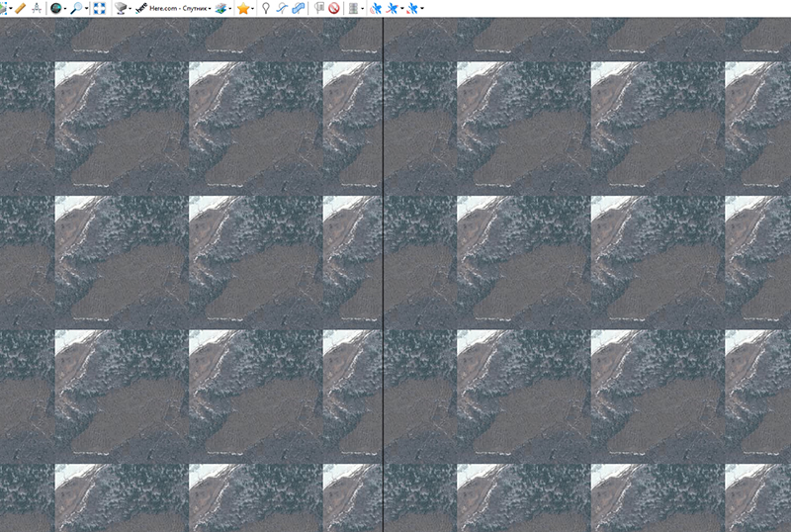Viewport: 791px width, 532px height.
Task: Add a new placemark pin
Action: 266,8
